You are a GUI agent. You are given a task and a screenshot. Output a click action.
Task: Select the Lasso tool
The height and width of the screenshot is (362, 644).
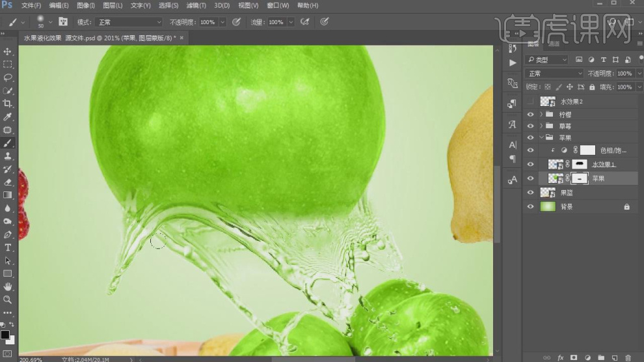(x=8, y=77)
